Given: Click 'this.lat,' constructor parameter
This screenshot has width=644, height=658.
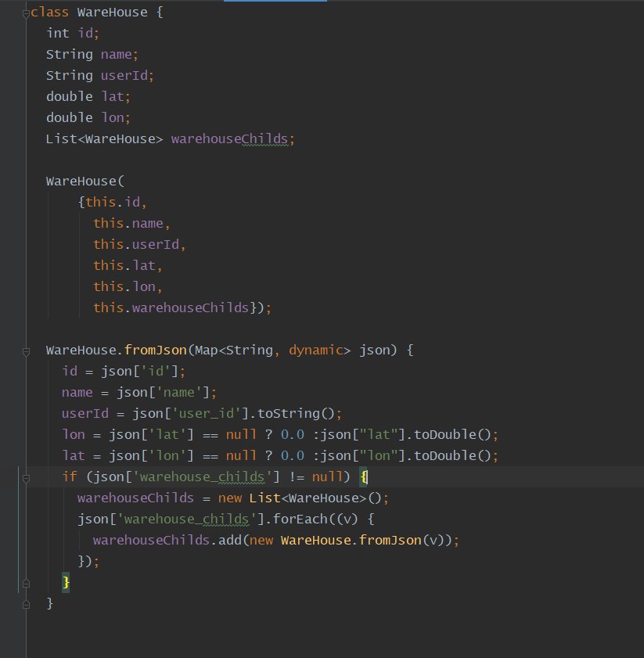Looking at the screenshot, I should point(128,266).
